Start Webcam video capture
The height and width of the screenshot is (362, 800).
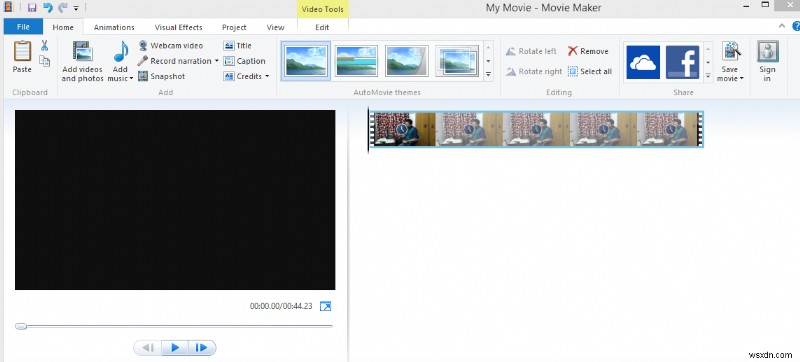[170, 45]
